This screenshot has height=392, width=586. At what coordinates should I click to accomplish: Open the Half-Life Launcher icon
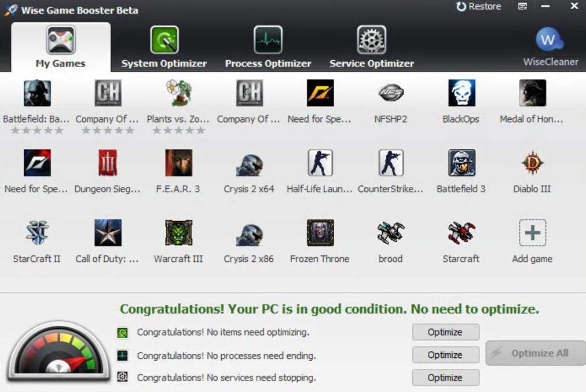click(320, 163)
